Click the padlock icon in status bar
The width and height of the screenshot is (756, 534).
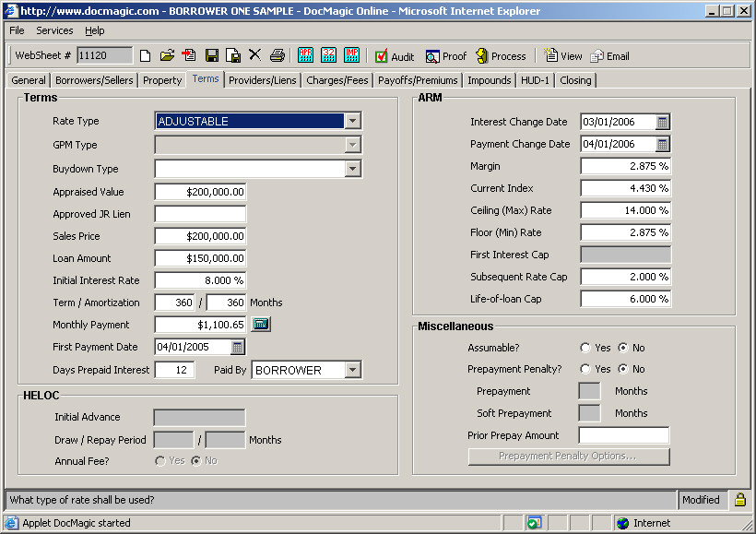(740, 500)
